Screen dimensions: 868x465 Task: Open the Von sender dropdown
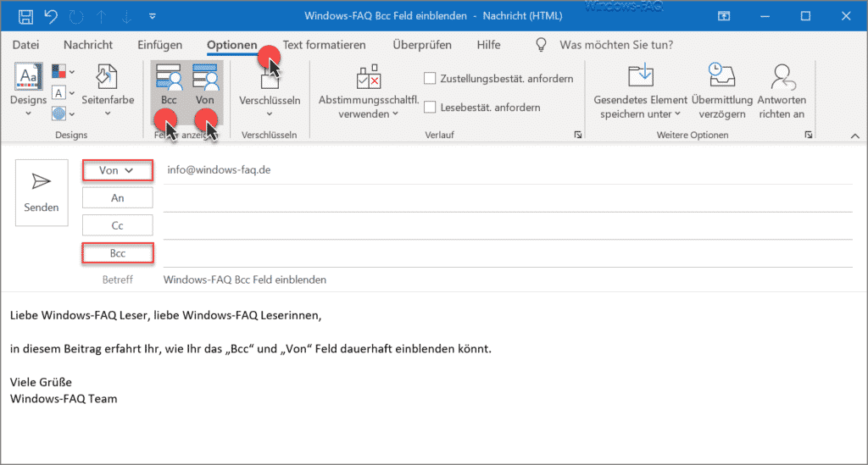point(117,170)
